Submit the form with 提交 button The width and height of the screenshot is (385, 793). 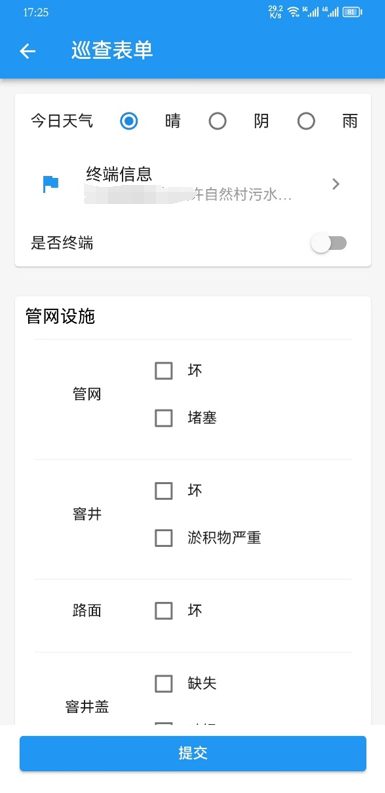tap(193, 753)
